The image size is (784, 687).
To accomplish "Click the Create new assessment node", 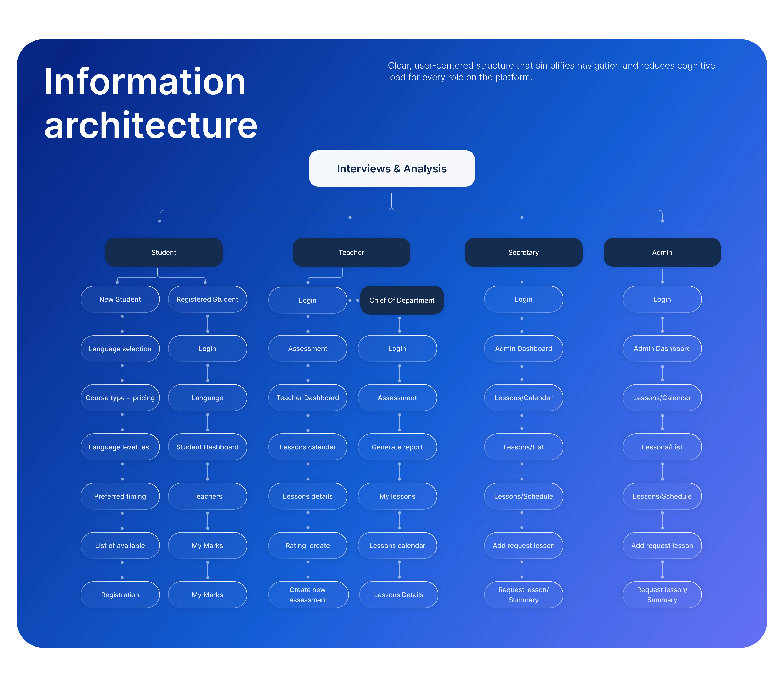I will pyautogui.click(x=308, y=595).
